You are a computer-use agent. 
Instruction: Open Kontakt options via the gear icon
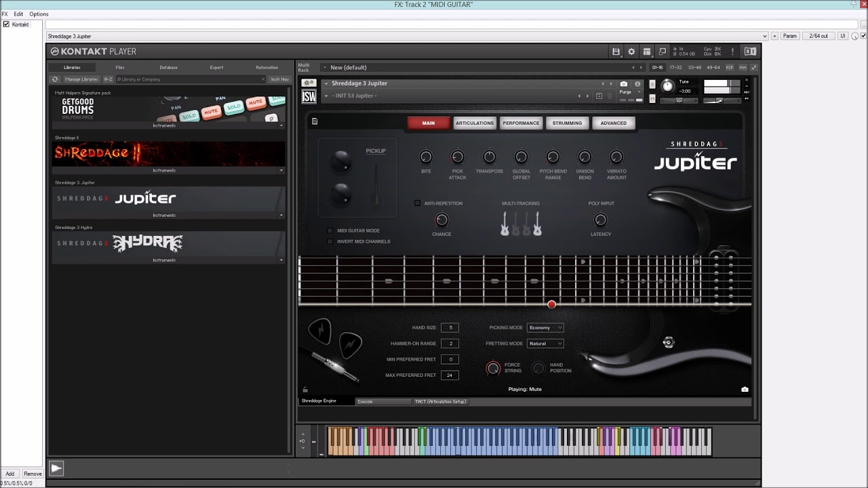coord(631,52)
